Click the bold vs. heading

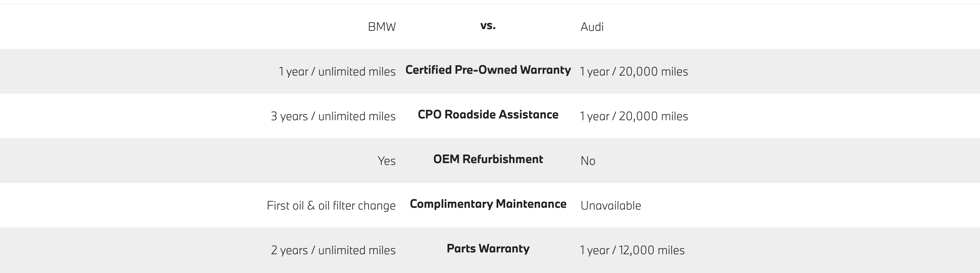tap(488, 26)
